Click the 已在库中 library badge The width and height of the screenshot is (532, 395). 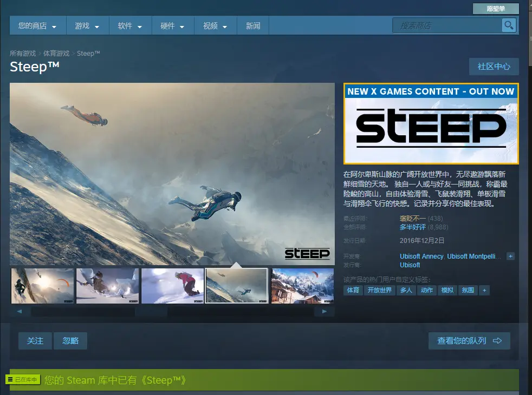[23, 380]
